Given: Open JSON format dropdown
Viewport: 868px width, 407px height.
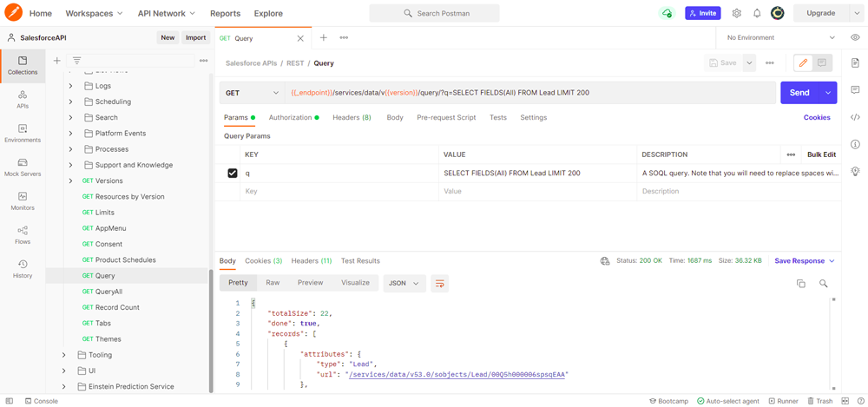Looking at the screenshot, I should [x=404, y=283].
